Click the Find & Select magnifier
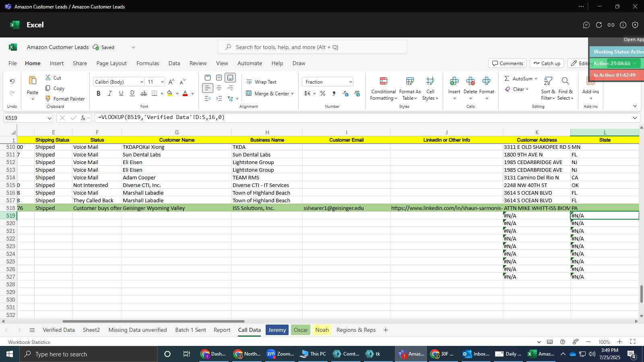Image resolution: width=644 pixels, height=362 pixels. (x=566, y=81)
